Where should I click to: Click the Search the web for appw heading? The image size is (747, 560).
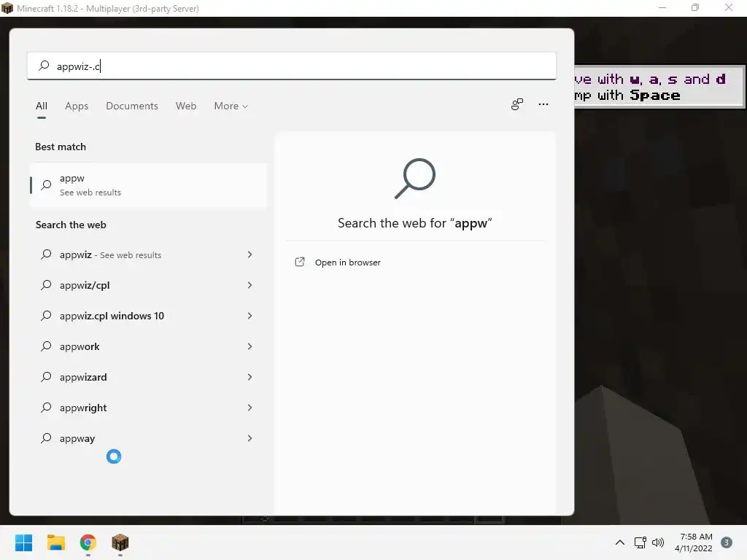pos(414,223)
